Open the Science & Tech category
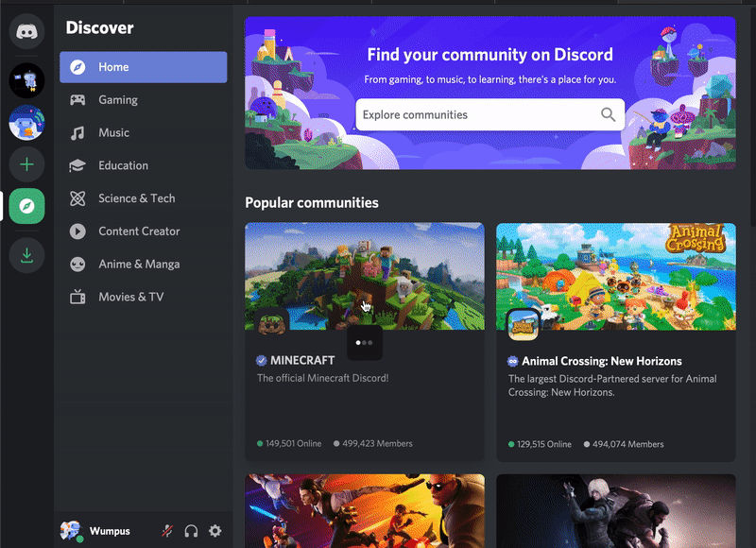 [x=144, y=198]
